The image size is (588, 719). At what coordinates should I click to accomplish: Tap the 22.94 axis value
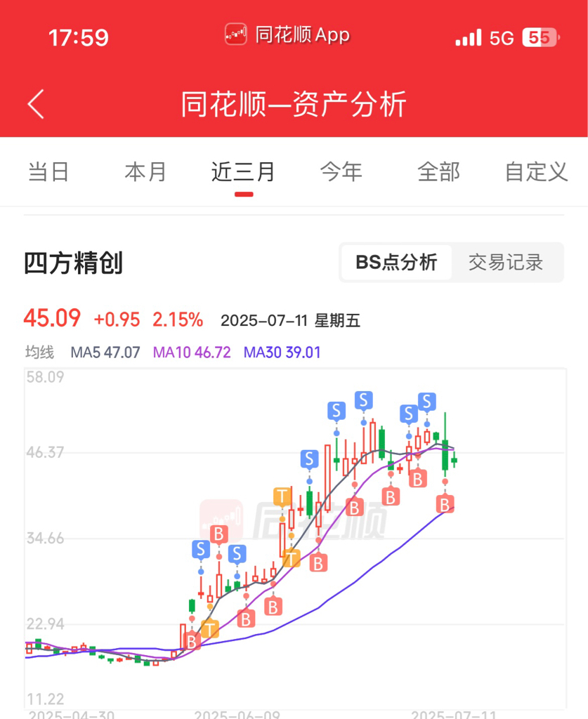click(45, 624)
